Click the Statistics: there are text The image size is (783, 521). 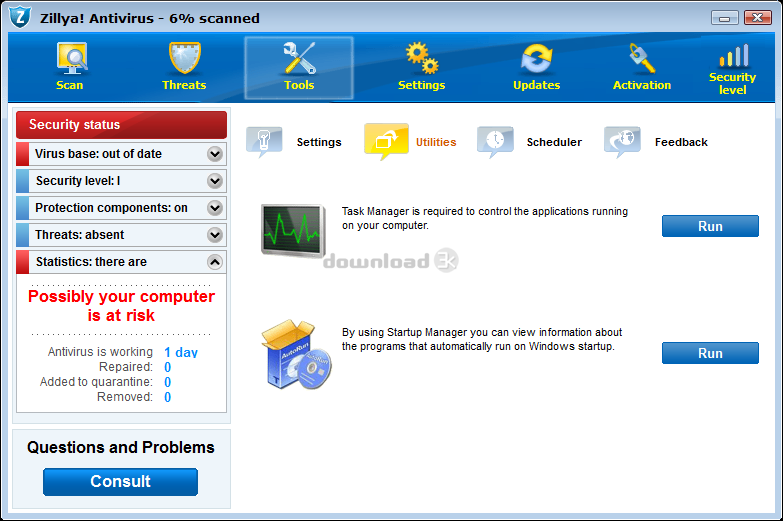(91, 262)
